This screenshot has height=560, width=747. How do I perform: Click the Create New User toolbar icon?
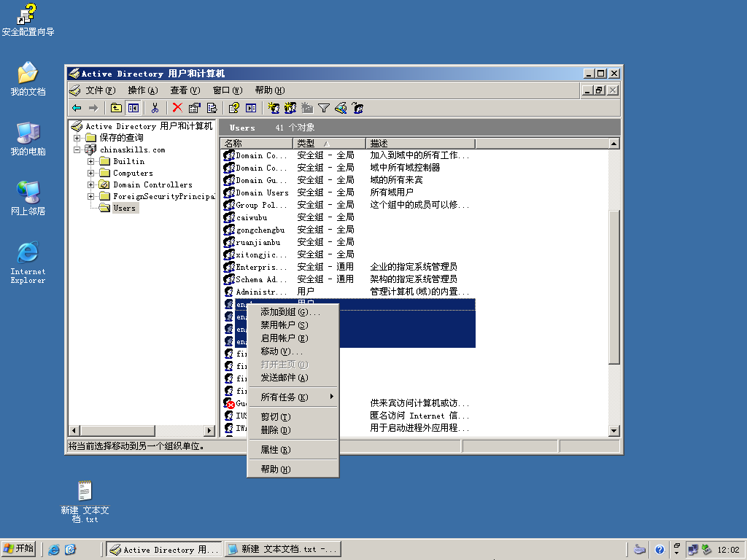(274, 108)
